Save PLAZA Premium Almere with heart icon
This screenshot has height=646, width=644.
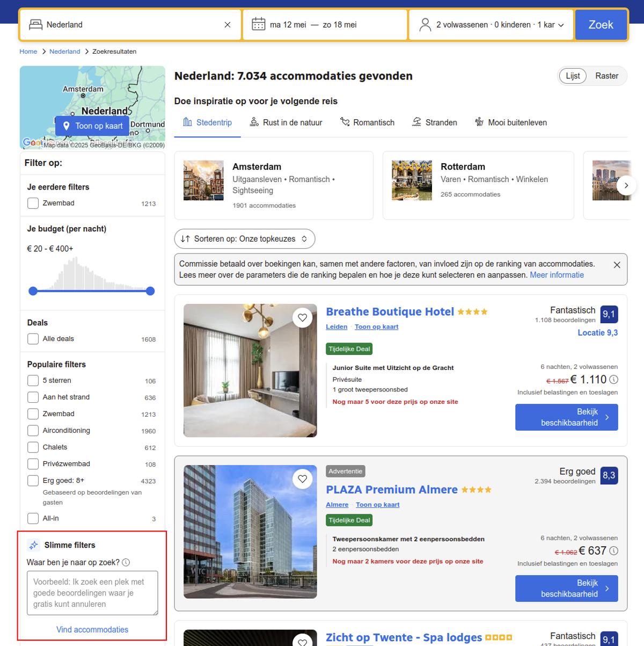(303, 479)
